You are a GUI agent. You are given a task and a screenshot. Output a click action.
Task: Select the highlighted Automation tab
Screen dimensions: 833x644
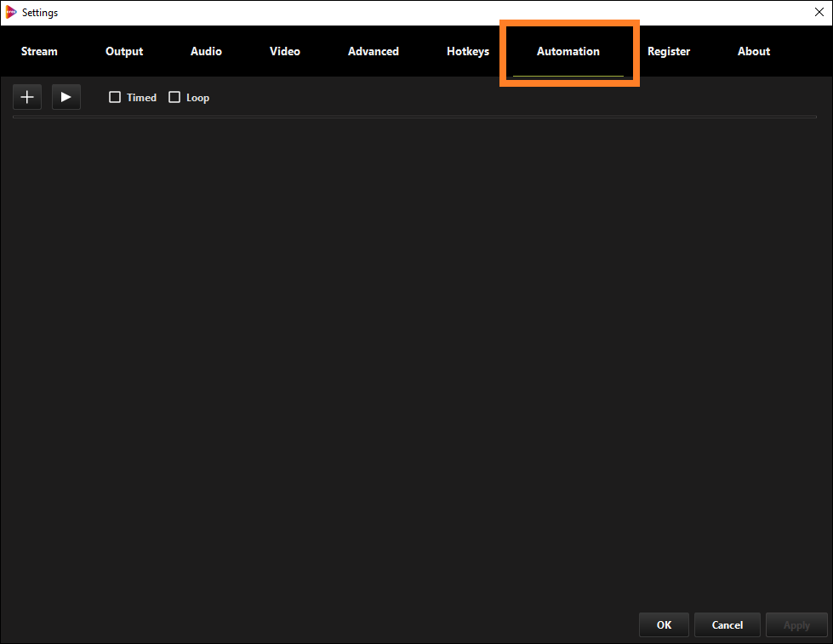point(568,51)
